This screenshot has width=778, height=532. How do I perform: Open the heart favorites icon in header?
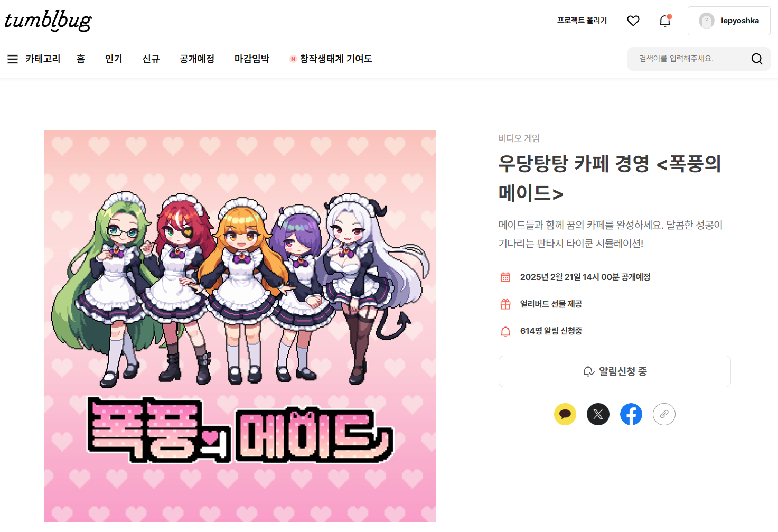(x=633, y=21)
